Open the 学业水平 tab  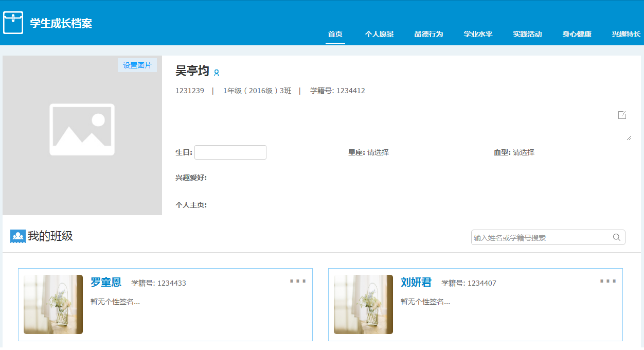point(478,34)
